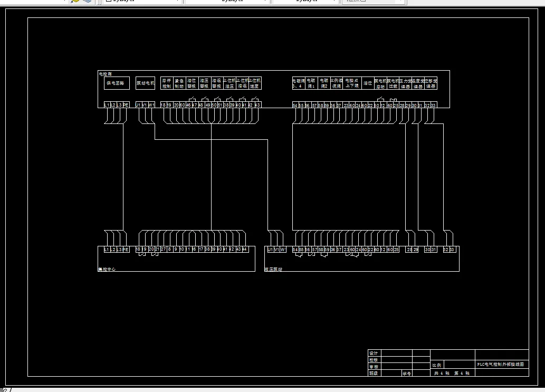Click the 电磁阀1 label
Image resolution: width=545 pixels, height=392 pixels.
311,83
